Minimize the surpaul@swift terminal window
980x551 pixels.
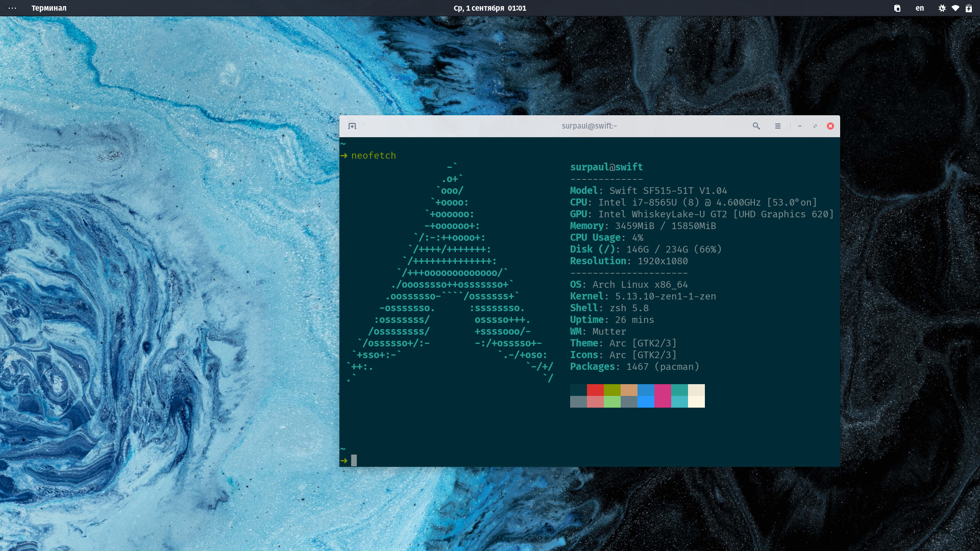[x=800, y=126]
